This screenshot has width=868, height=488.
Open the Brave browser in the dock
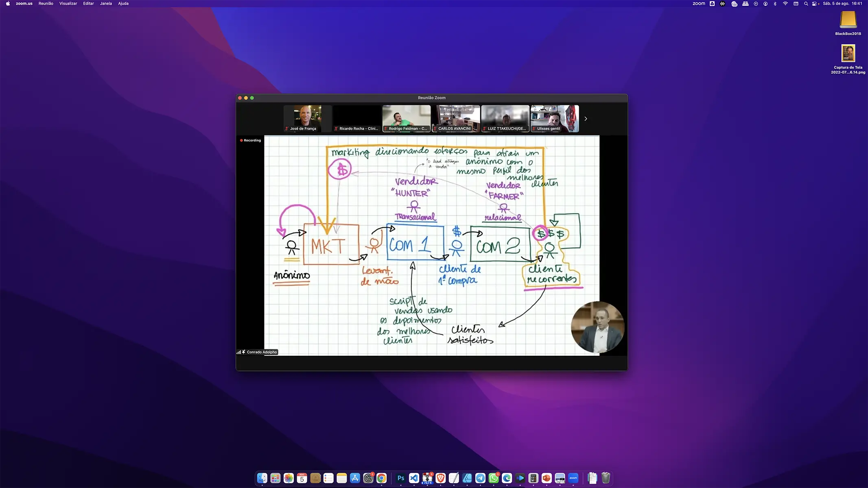(440, 478)
